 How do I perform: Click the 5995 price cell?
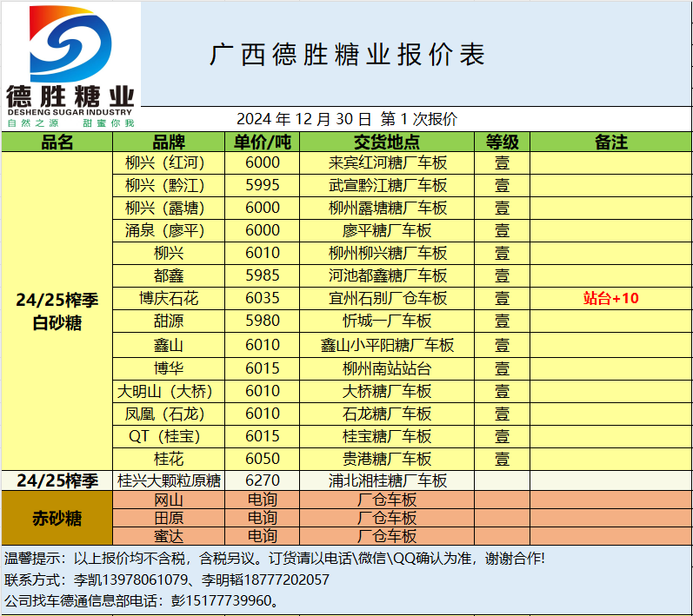coord(263,185)
